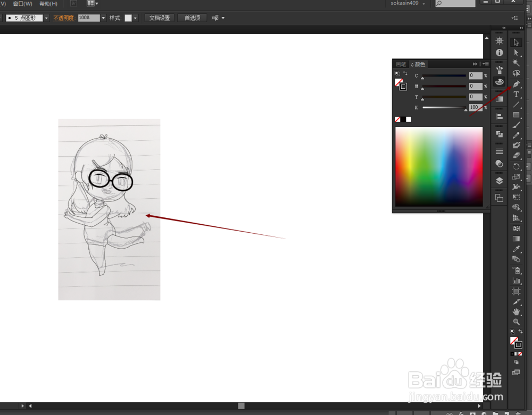
Task: Activate stroke box in toolbox
Action: (518, 345)
